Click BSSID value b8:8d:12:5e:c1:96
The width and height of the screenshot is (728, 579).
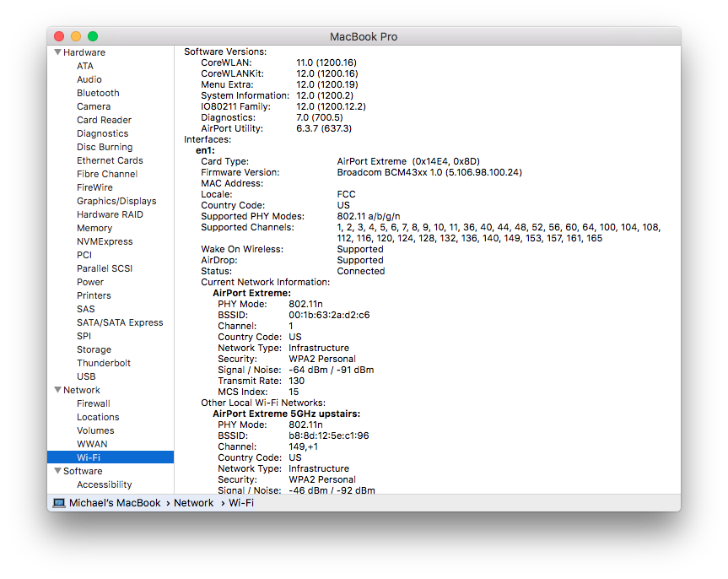point(329,436)
